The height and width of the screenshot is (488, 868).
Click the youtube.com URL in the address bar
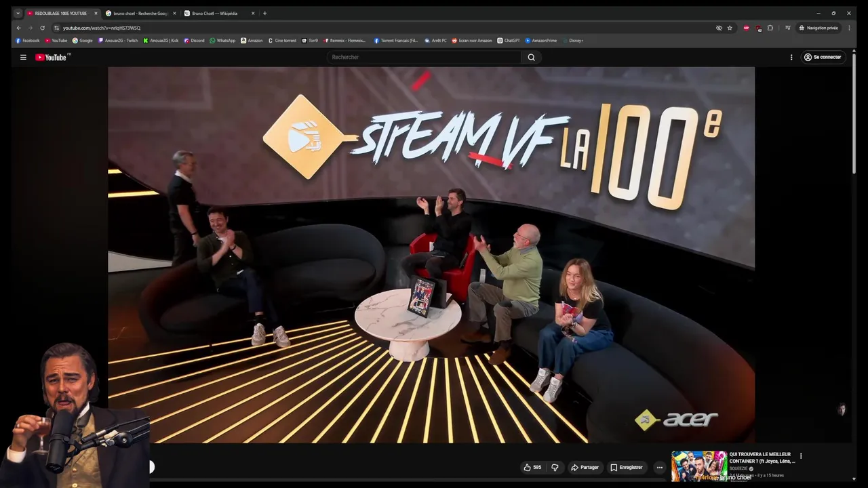[x=102, y=28]
